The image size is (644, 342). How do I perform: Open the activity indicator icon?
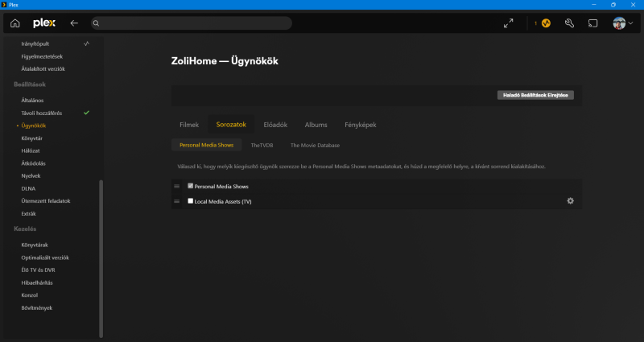point(546,23)
